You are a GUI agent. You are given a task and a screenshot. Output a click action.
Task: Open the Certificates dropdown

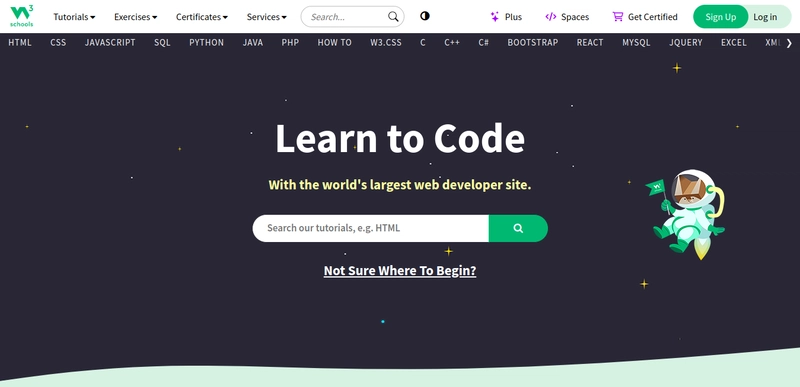tap(202, 17)
